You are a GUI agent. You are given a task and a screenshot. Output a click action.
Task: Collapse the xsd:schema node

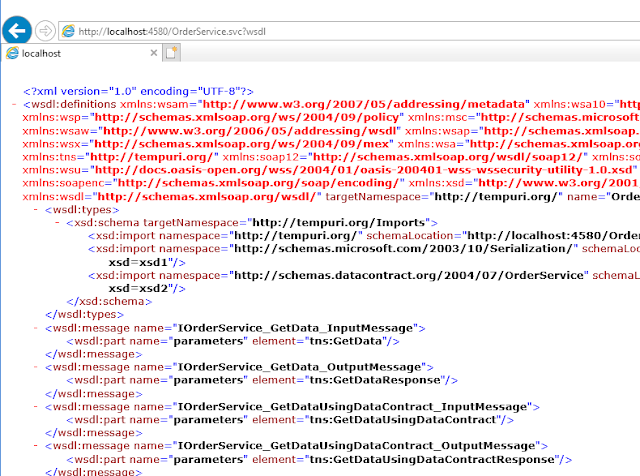[x=57, y=223]
